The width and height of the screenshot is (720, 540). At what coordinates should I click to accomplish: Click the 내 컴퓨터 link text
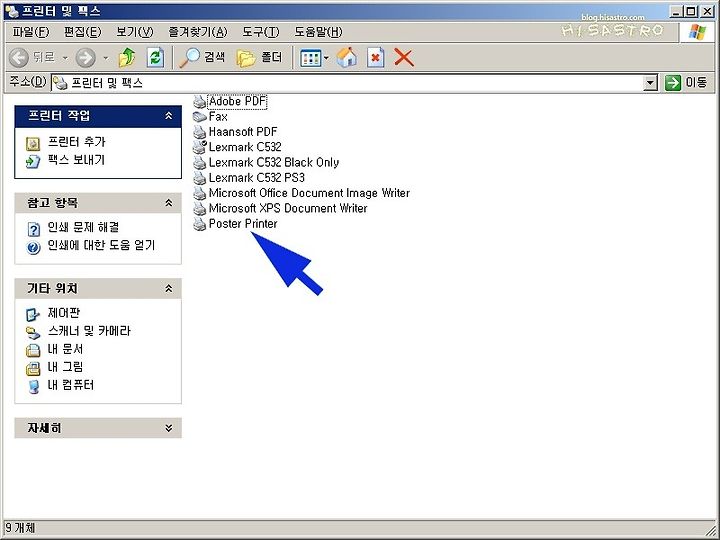[x=71, y=385]
